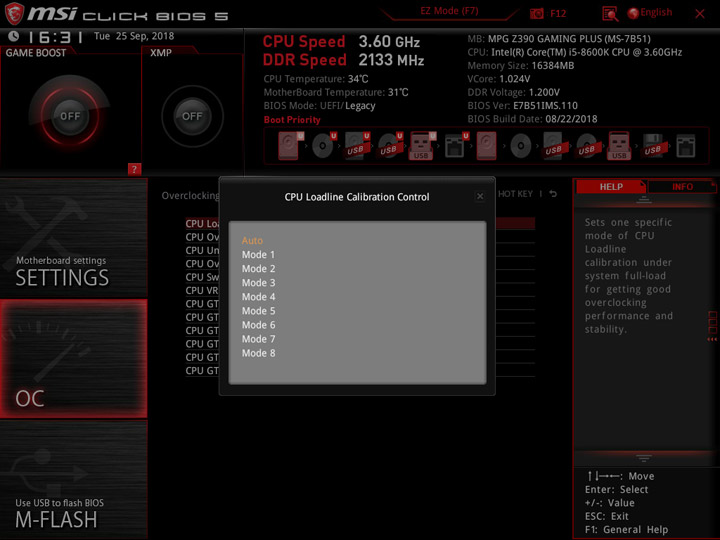Close the CPU Loadline Calibration Control dialog
This screenshot has height=540, width=720.
pos(480,197)
